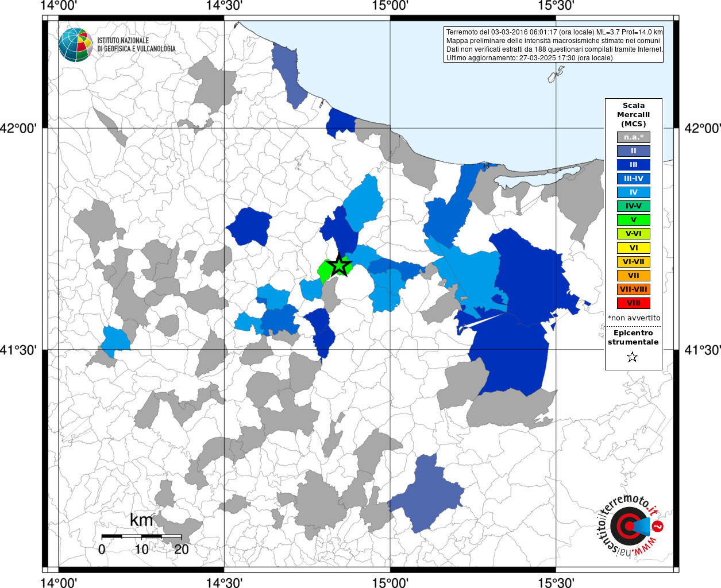This screenshot has width=721, height=588.
Task: Click the green intensity V municipality at the epicenter
Action: click(x=326, y=270)
